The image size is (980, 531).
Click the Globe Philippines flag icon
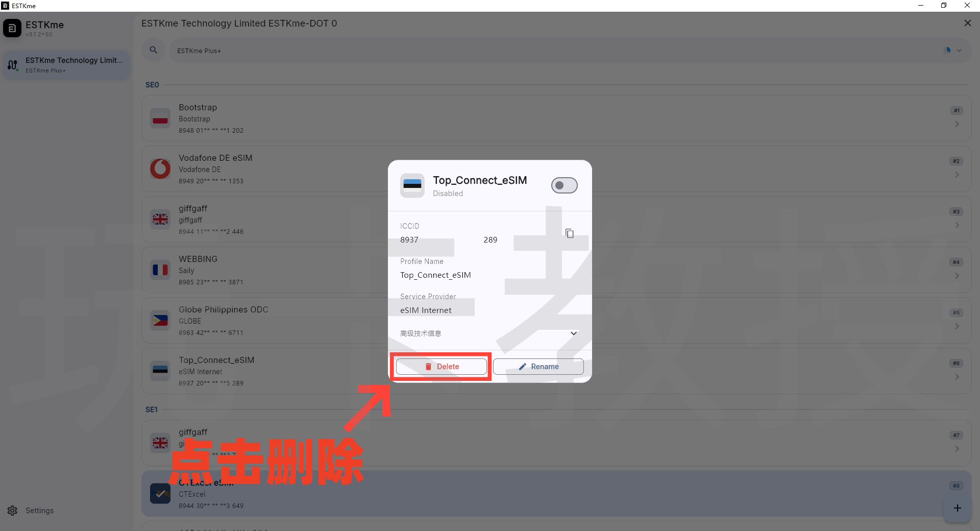(160, 320)
